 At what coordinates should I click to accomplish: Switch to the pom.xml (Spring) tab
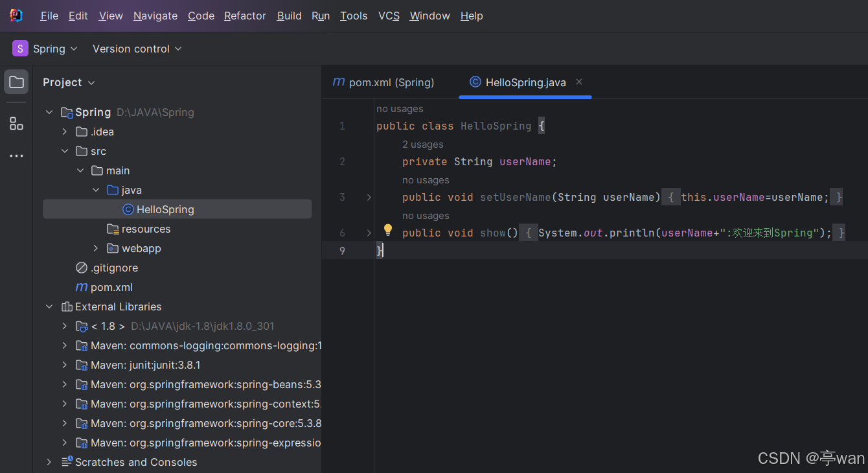point(383,82)
